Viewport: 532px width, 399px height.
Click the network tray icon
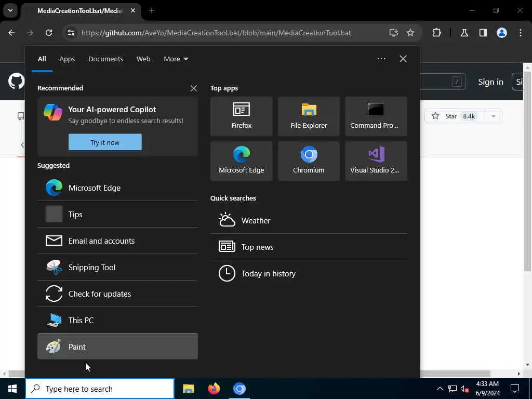pyautogui.click(x=453, y=389)
